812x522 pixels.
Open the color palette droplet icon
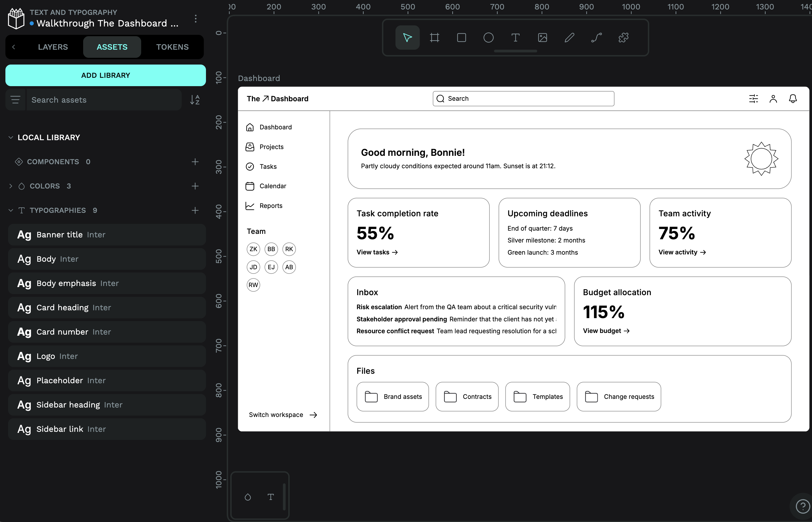(248, 497)
